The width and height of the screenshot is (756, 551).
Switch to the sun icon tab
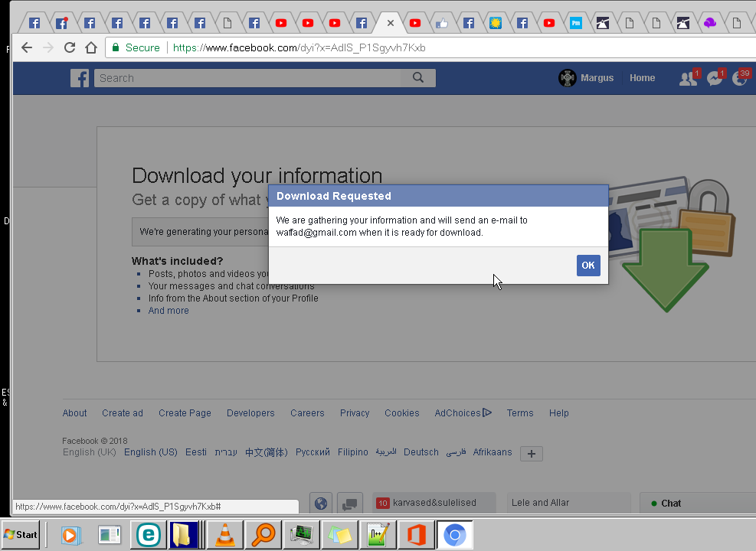coord(496,23)
